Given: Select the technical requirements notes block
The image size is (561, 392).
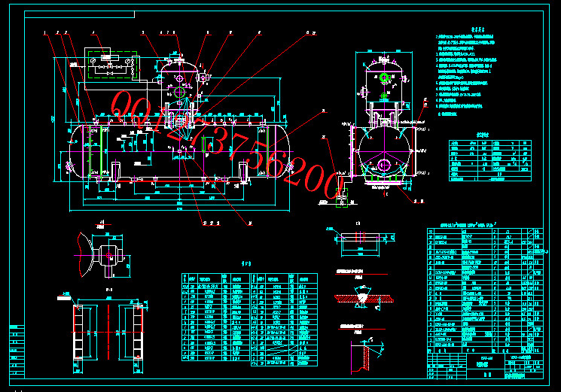Looking at the screenshot, I should coord(466,73).
